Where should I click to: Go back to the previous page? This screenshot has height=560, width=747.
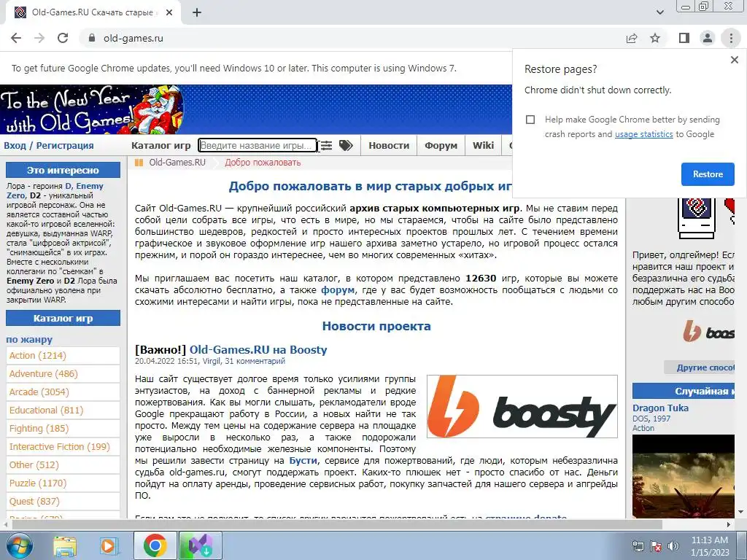16,38
